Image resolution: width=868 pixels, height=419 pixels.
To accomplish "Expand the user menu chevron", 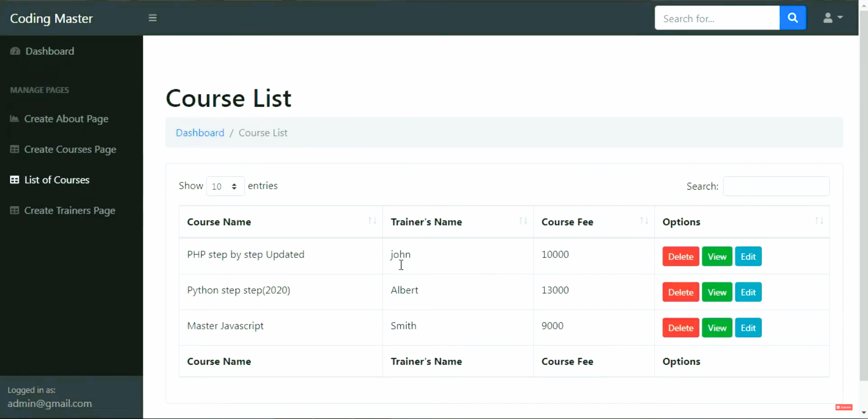I will pos(839,18).
